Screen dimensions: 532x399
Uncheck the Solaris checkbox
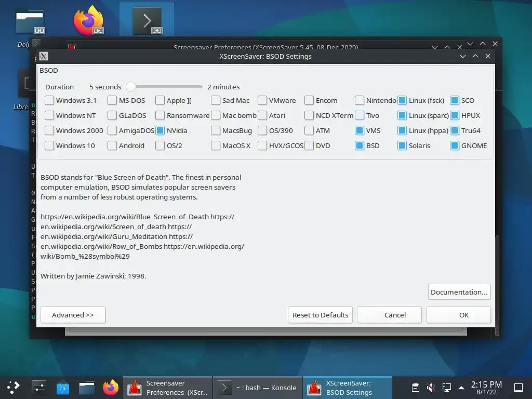coord(402,145)
